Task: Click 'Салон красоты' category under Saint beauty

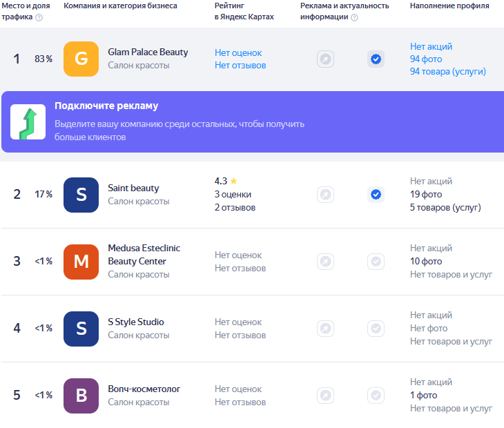Action: tap(139, 201)
